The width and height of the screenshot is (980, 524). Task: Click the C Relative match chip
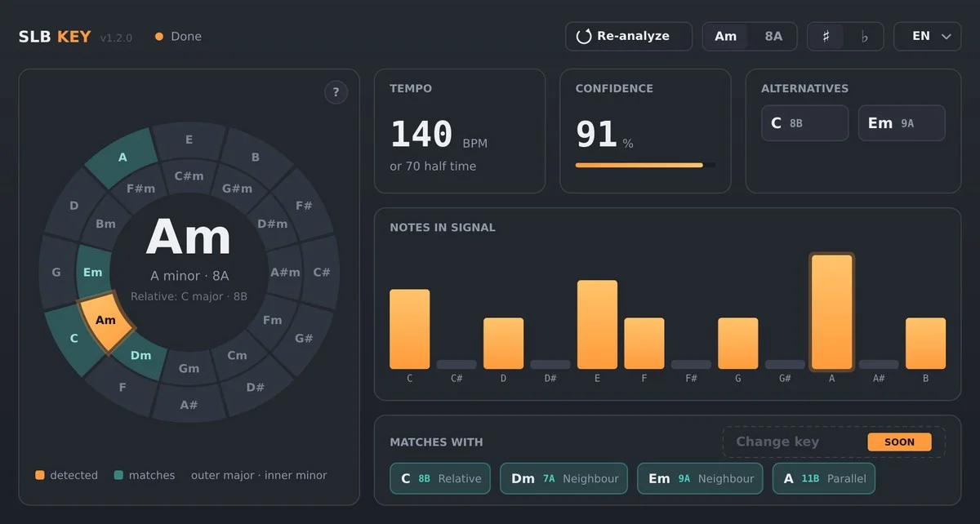tap(441, 478)
